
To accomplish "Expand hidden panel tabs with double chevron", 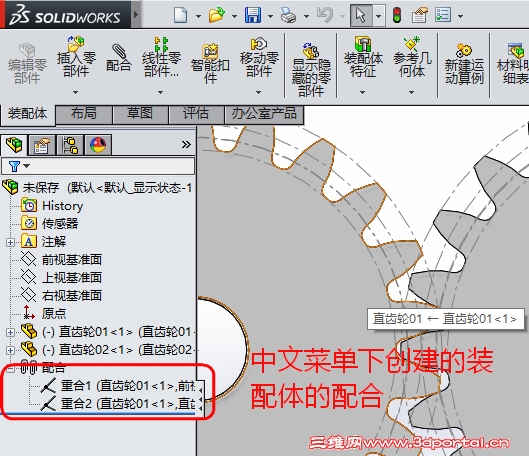I will point(186,145).
